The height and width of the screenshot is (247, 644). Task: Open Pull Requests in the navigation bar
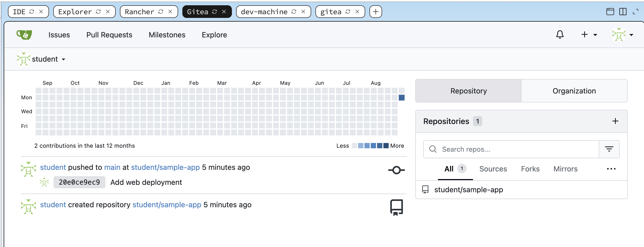pyautogui.click(x=109, y=35)
